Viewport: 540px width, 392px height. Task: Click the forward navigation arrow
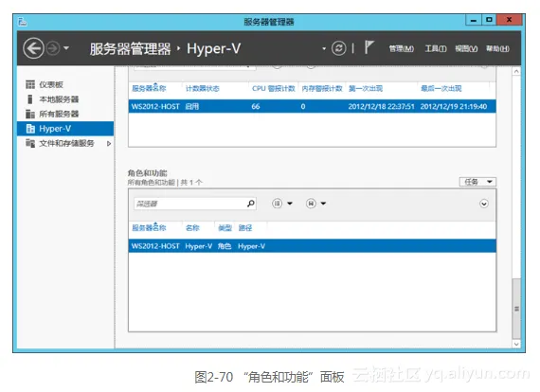pos(53,48)
